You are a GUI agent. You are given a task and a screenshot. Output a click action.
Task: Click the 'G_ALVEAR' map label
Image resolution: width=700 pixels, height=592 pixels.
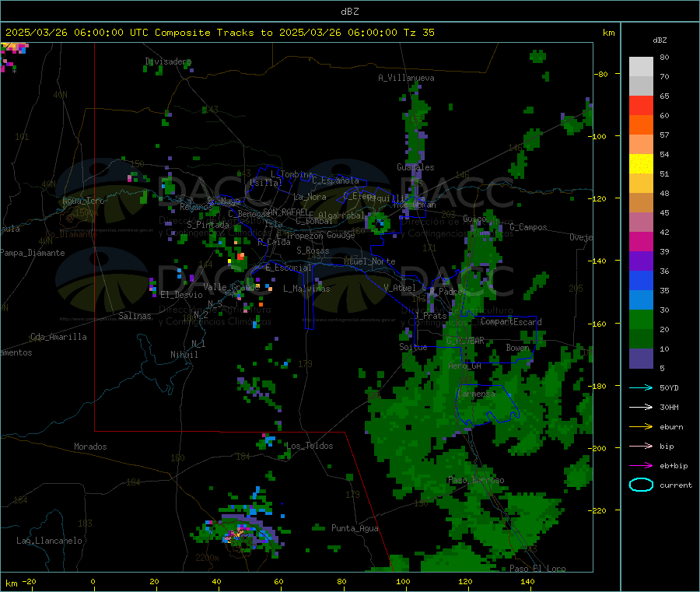point(465,341)
